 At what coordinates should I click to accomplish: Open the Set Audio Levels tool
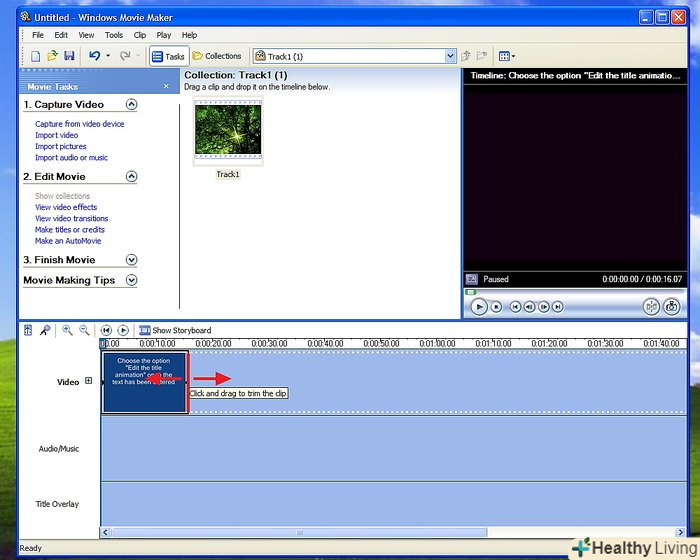pos(28,330)
